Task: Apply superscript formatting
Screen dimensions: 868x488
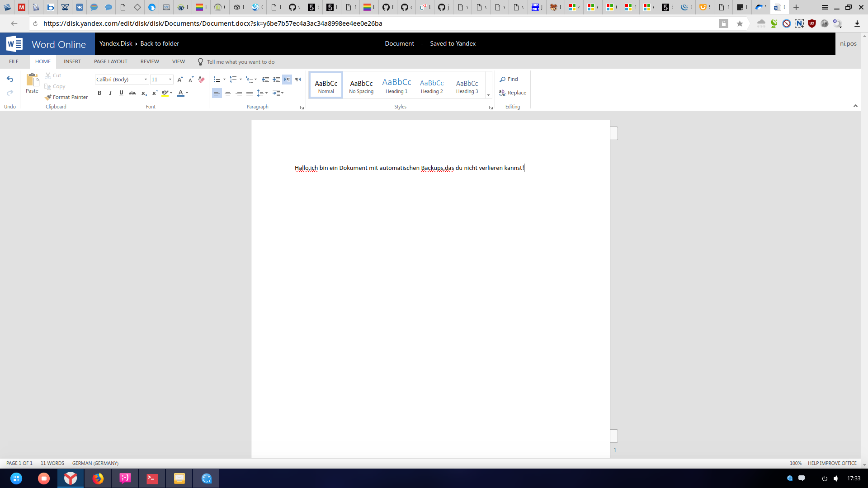Action: 155,93
